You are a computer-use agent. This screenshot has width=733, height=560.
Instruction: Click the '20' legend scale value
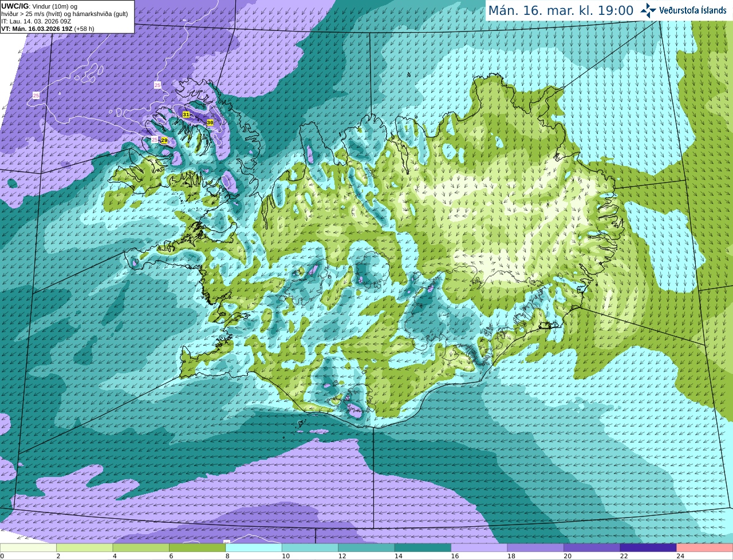tap(568, 556)
